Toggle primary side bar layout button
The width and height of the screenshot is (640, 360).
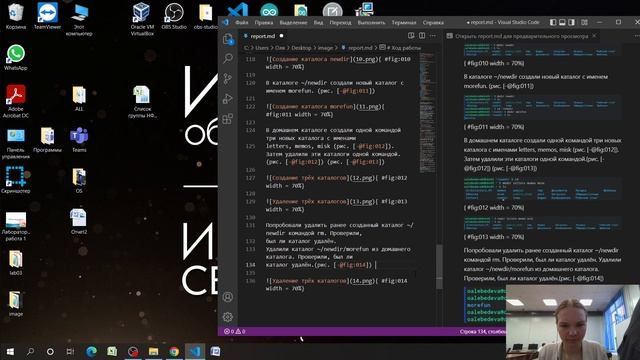(x=553, y=22)
